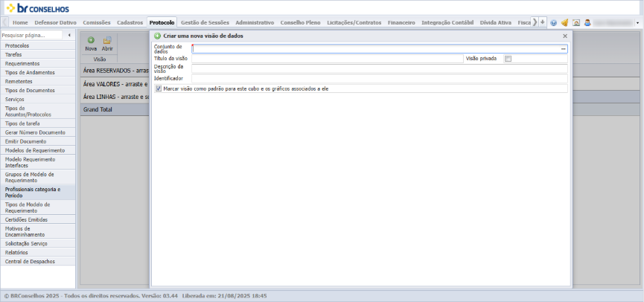Open Tipos de Modelo de Requerimento
This screenshot has height=302, width=644.
[x=38, y=208]
